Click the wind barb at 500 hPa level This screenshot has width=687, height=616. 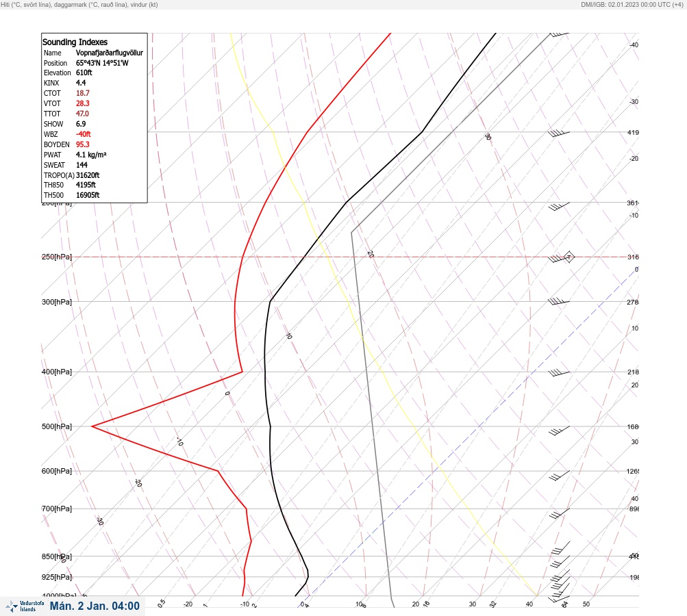point(560,431)
